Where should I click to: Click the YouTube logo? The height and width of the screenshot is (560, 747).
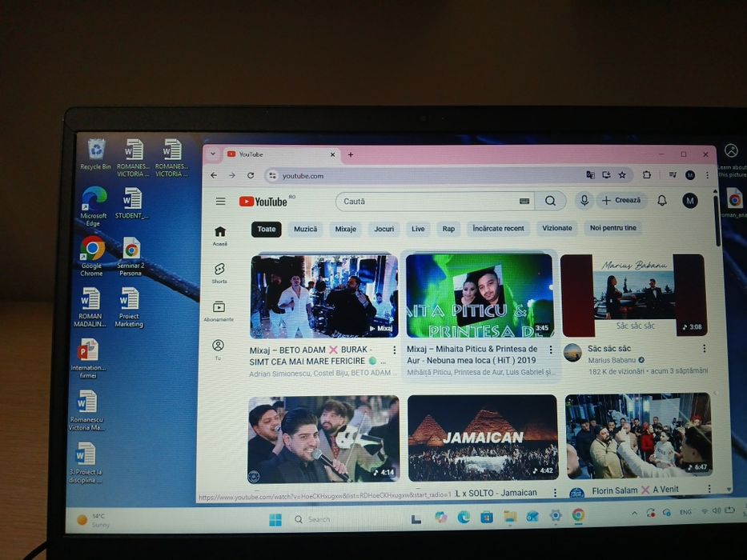point(263,202)
